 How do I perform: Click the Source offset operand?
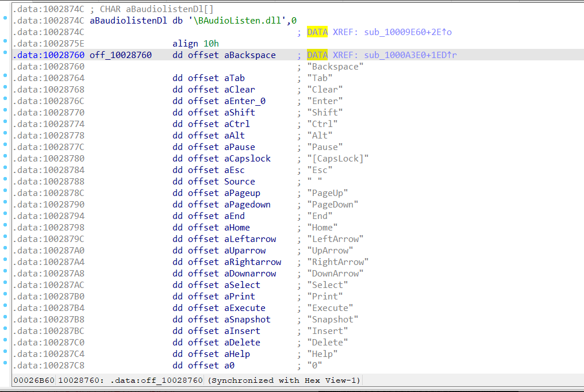point(239,182)
